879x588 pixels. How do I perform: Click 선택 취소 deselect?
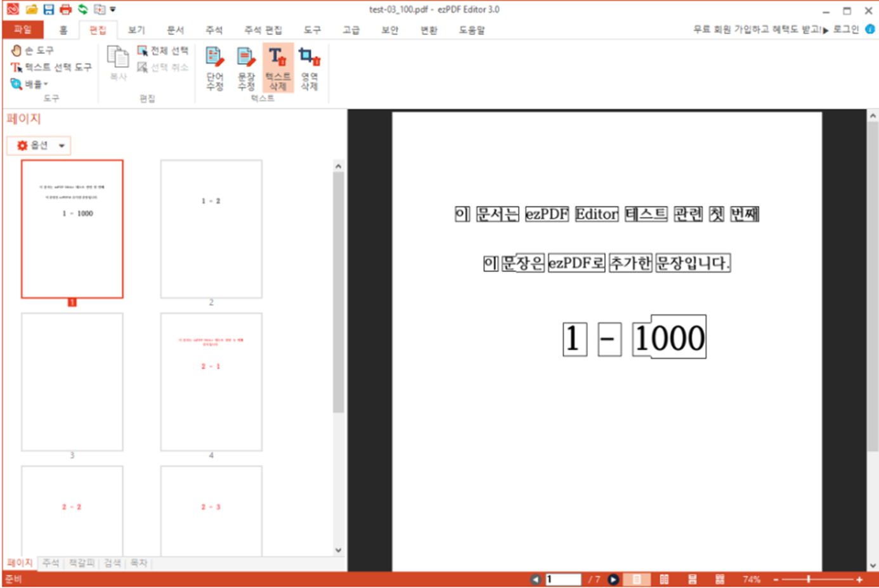coord(163,67)
